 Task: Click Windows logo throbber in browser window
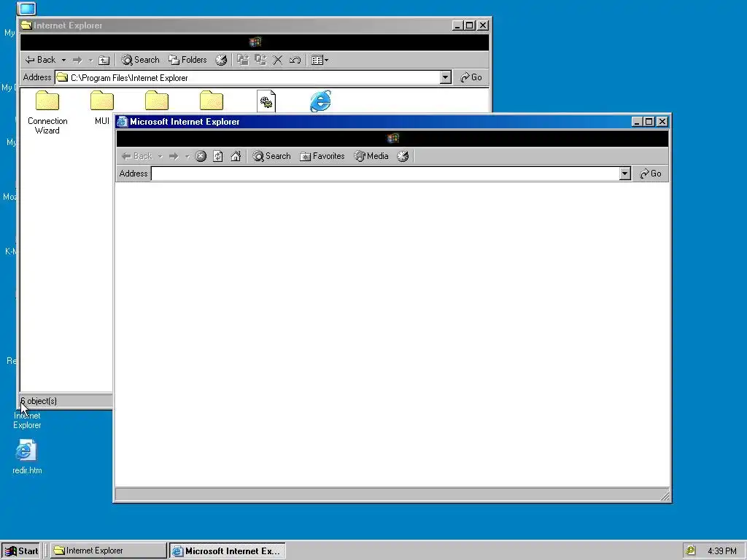[x=393, y=138]
